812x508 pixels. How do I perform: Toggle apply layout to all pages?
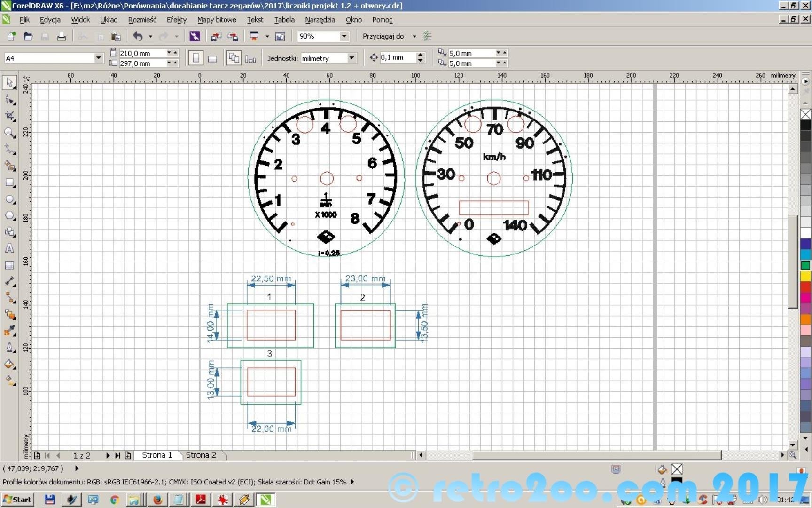pos(234,58)
